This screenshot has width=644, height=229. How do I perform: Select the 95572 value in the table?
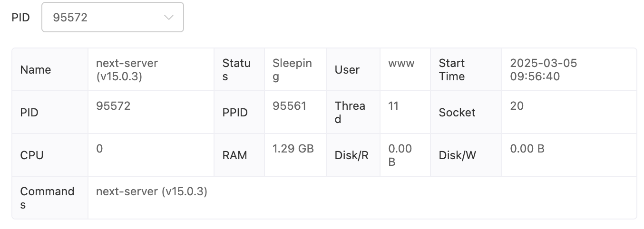click(x=113, y=106)
